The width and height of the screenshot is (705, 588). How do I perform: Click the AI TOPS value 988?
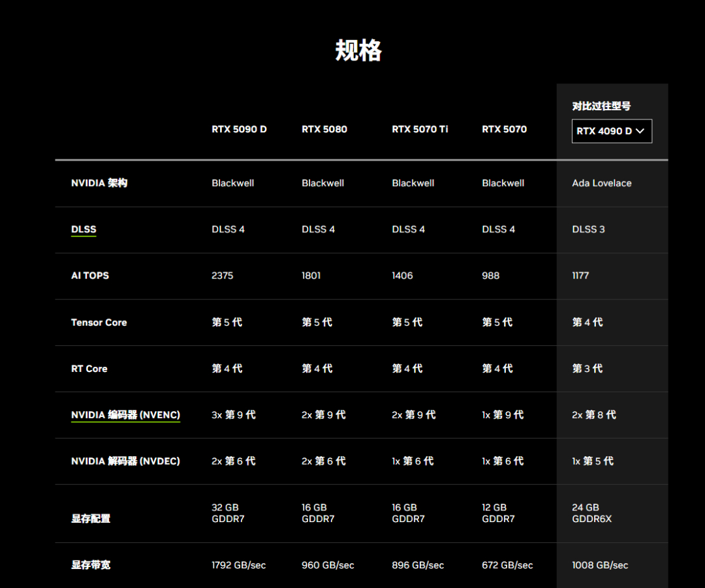point(490,275)
